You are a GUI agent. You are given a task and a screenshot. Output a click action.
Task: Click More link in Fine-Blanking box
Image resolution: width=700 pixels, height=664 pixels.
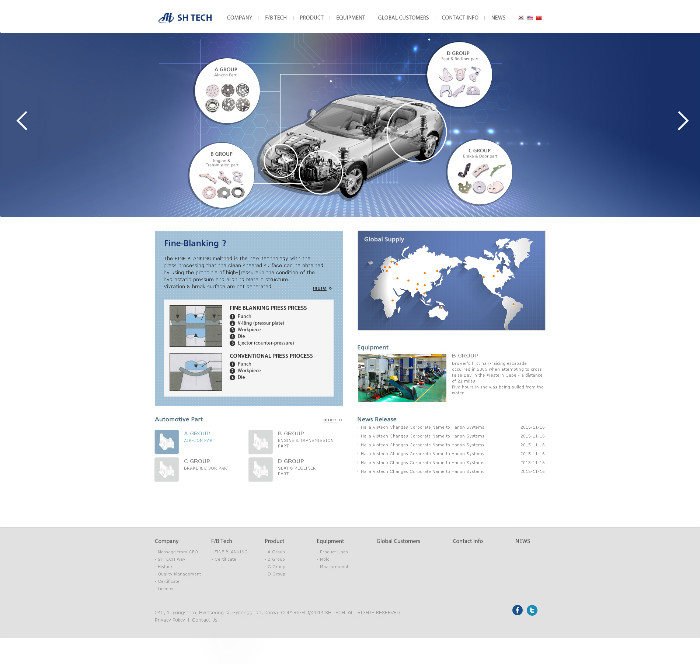321,288
